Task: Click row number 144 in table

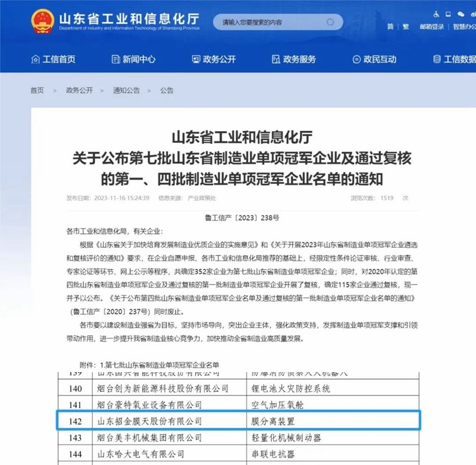Action: point(76,454)
